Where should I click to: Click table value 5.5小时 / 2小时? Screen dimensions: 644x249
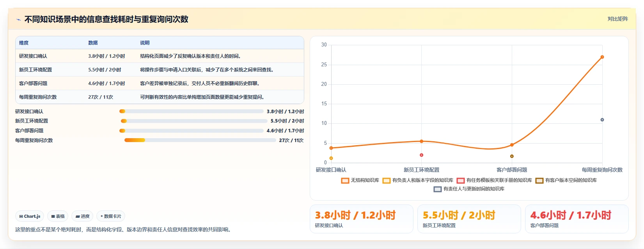(x=105, y=70)
